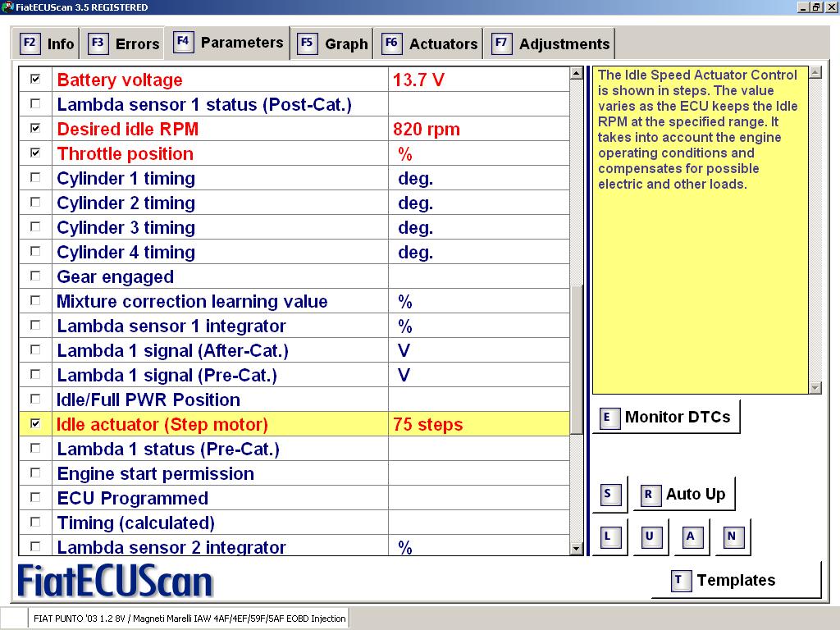
Task: Select Mixture correction learning value row
Action: coord(294,301)
